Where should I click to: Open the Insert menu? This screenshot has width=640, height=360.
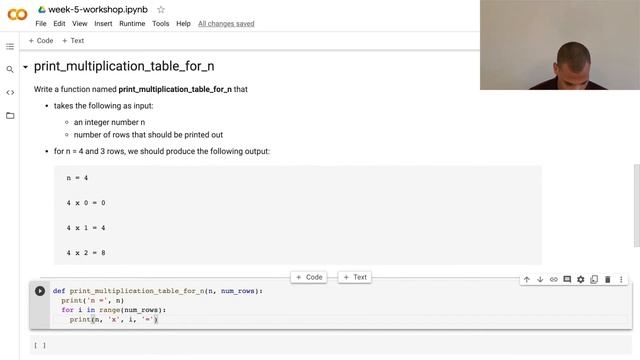(x=103, y=24)
